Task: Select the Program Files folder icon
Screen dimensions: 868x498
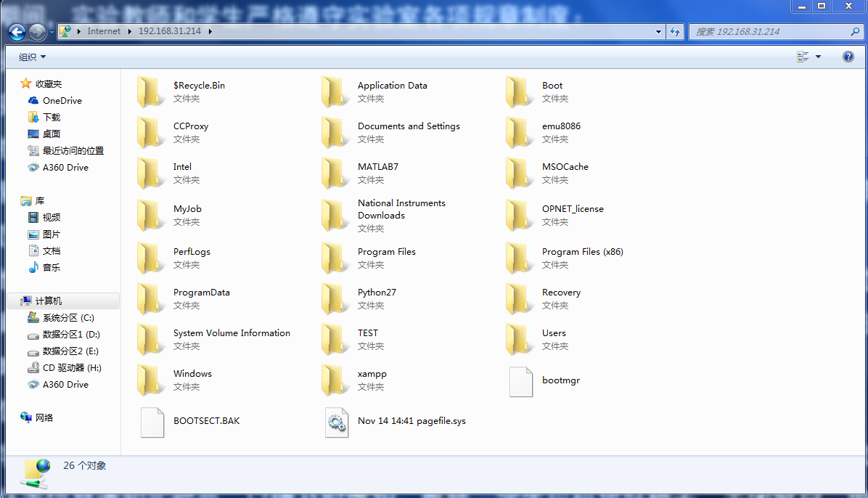Action: click(x=335, y=258)
